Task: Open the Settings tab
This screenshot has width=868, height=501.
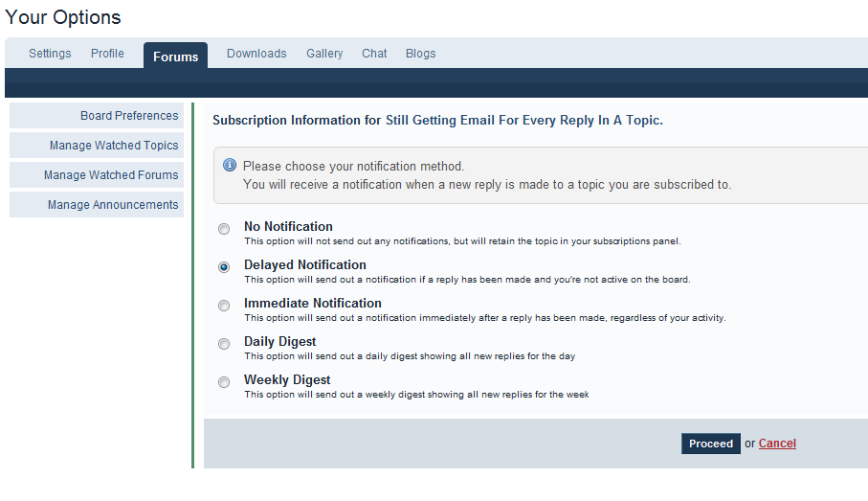Action: [50, 54]
